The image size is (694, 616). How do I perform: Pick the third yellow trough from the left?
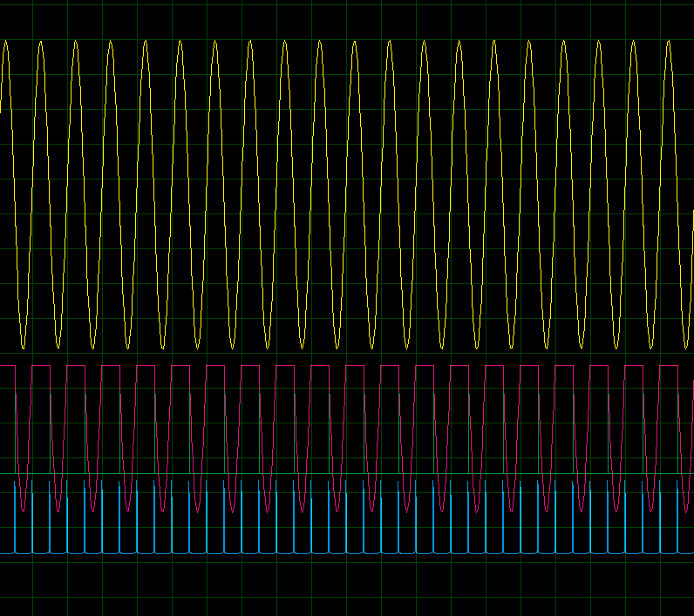[x=93, y=347]
